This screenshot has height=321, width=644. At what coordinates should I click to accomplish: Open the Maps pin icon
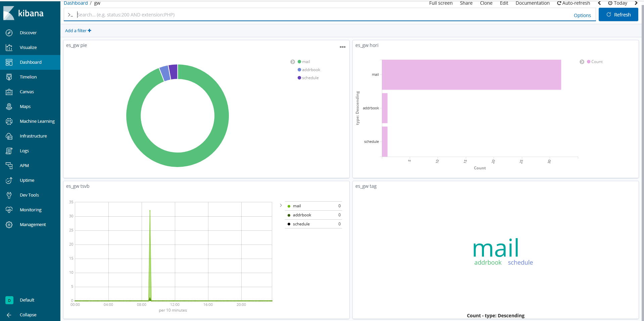[x=9, y=106]
